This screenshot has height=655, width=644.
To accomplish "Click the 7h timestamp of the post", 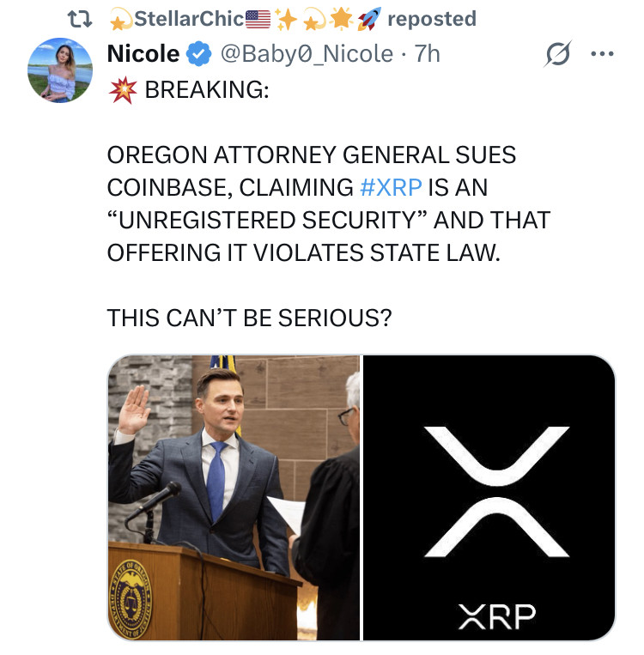I will click(427, 54).
